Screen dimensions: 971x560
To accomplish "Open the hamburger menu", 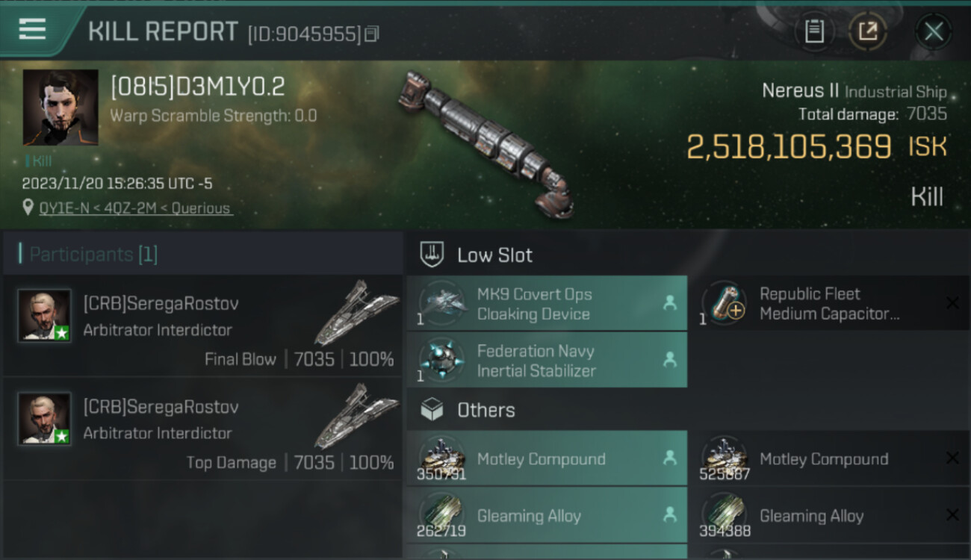I will pyautogui.click(x=32, y=29).
